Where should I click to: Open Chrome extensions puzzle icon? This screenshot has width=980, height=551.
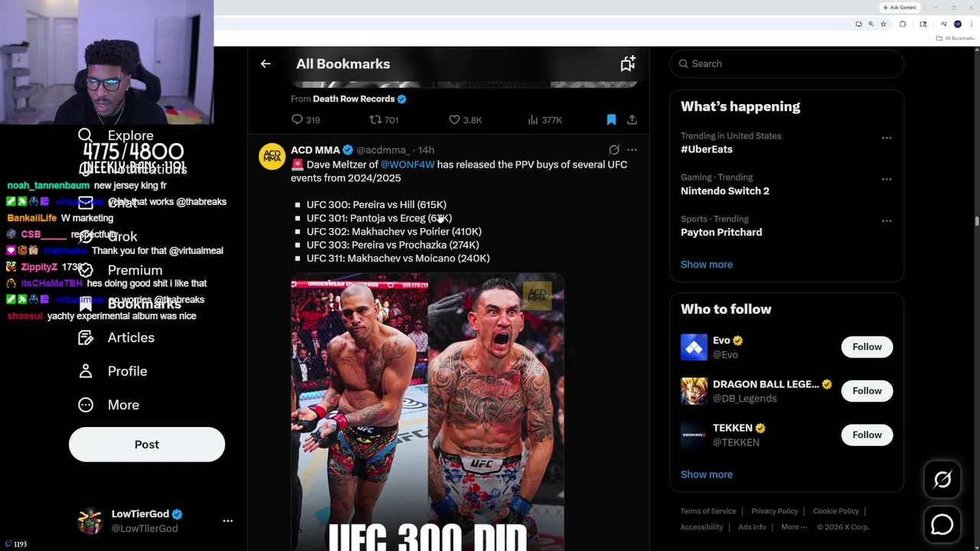coord(903,24)
